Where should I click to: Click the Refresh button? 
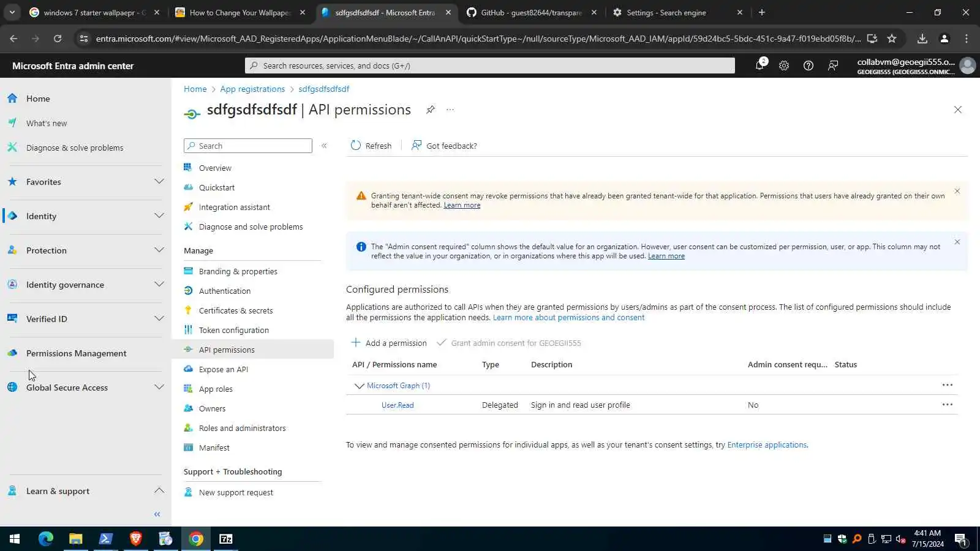click(371, 146)
